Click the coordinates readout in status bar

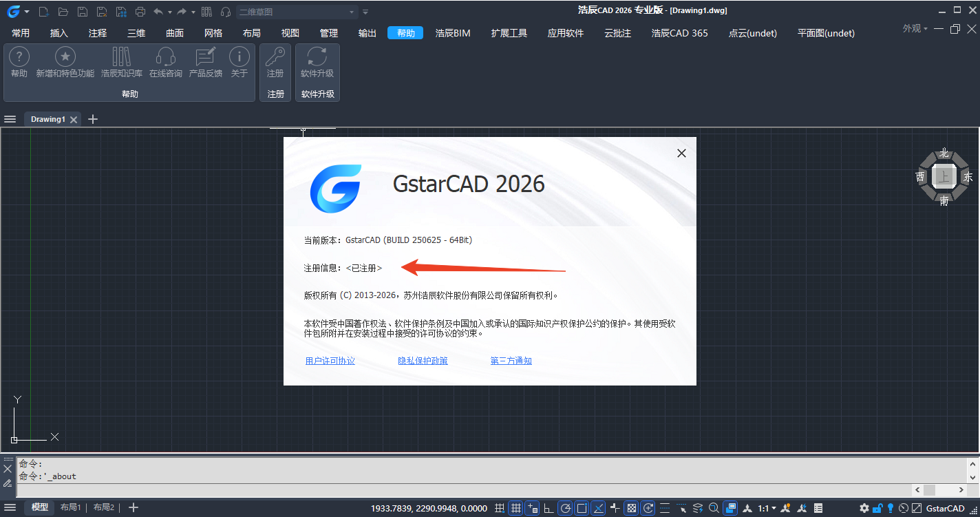[x=430, y=508]
